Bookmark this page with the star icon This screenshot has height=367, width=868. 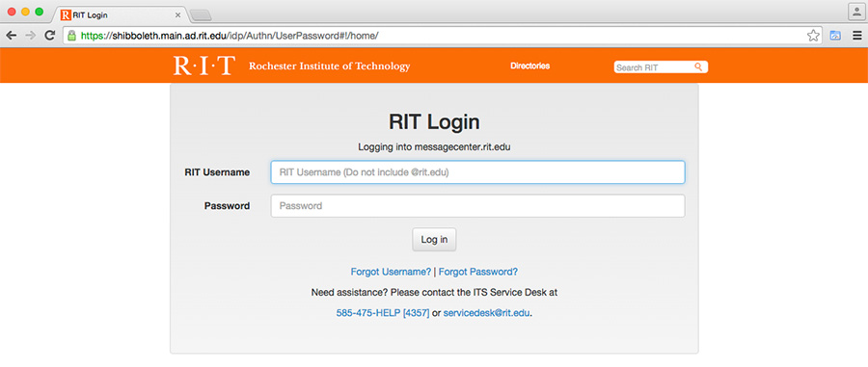coord(813,36)
